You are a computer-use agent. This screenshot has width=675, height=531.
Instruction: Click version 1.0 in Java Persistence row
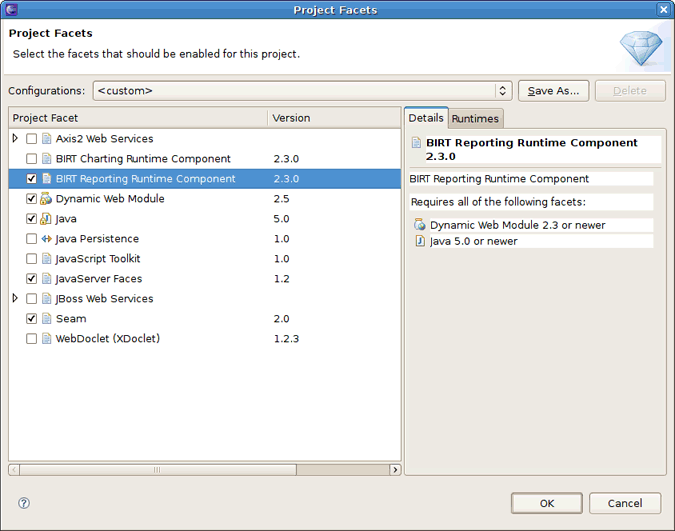(x=282, y=239)
